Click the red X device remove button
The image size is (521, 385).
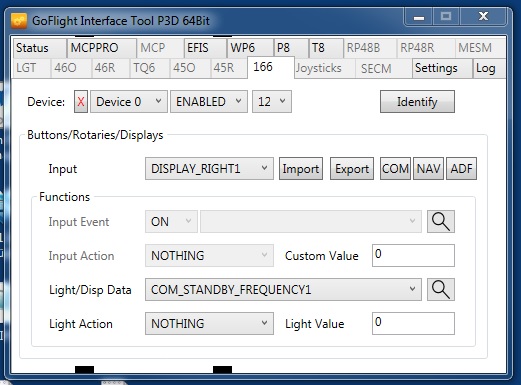point(81,102)
